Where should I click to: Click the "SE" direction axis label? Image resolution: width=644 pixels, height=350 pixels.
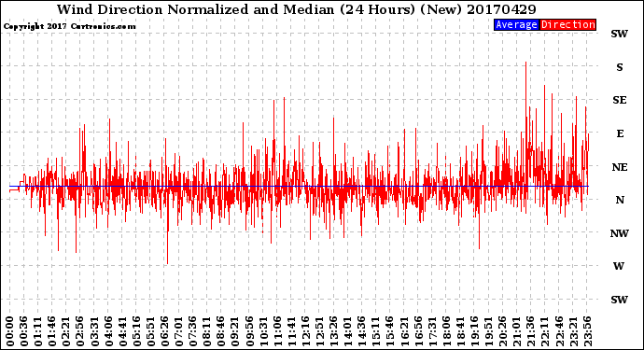click(x=620, y=100)
